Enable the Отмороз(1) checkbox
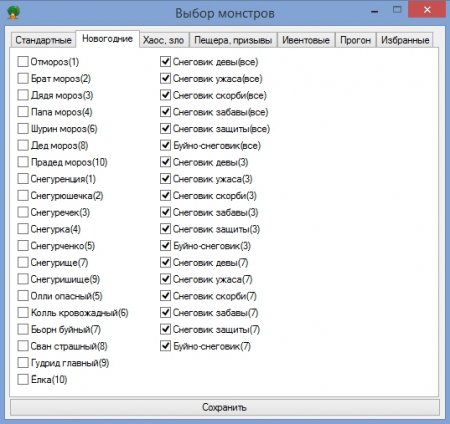 [23, 62]
